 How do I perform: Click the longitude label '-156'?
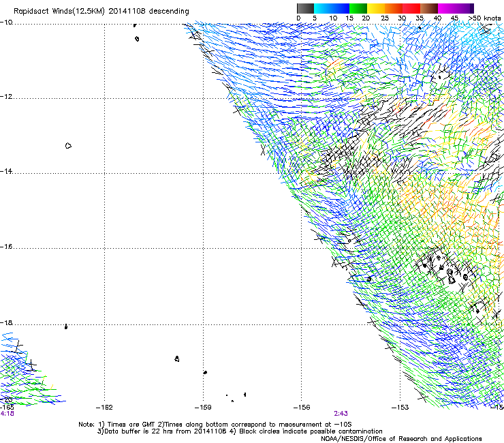[302, 408]
